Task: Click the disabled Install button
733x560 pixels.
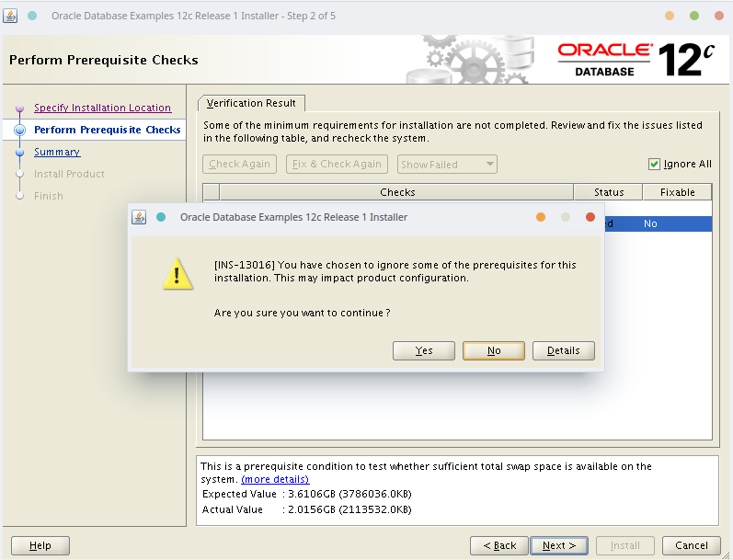Action: pyautogui.click(x=625, y=545)
